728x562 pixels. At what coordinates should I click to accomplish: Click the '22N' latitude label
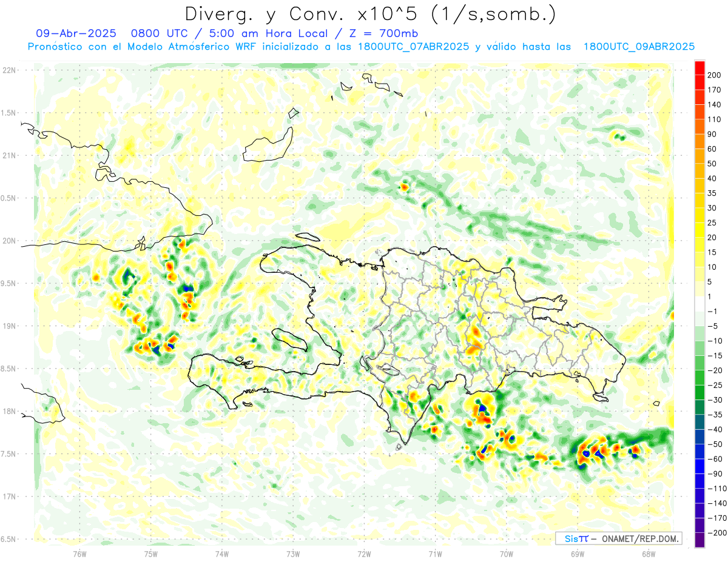(8, 70)
